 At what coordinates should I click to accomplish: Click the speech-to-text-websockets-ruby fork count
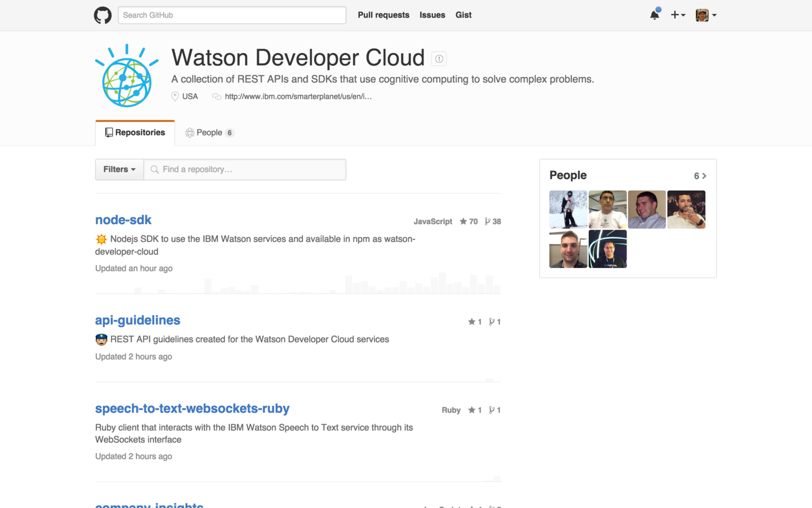point(495,410)
